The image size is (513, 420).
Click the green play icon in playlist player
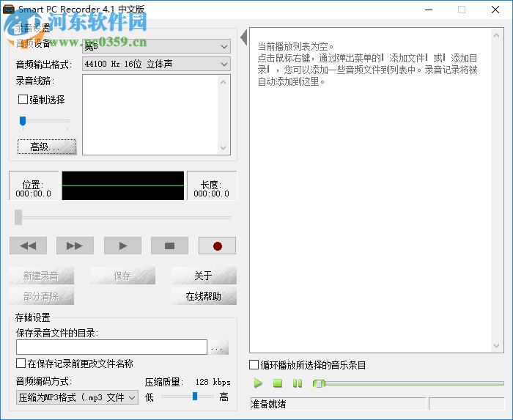(x=258, y=383)
